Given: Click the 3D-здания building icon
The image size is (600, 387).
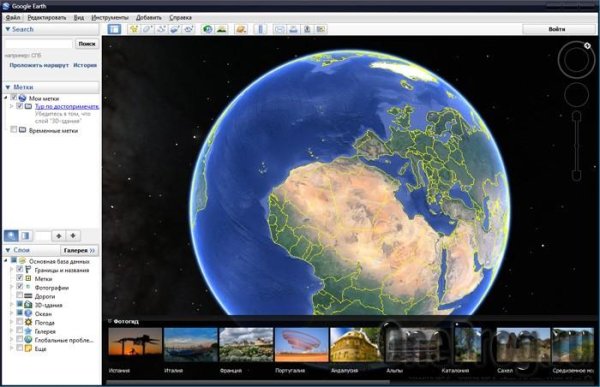Looking at the screenshot, I should 28,305.
